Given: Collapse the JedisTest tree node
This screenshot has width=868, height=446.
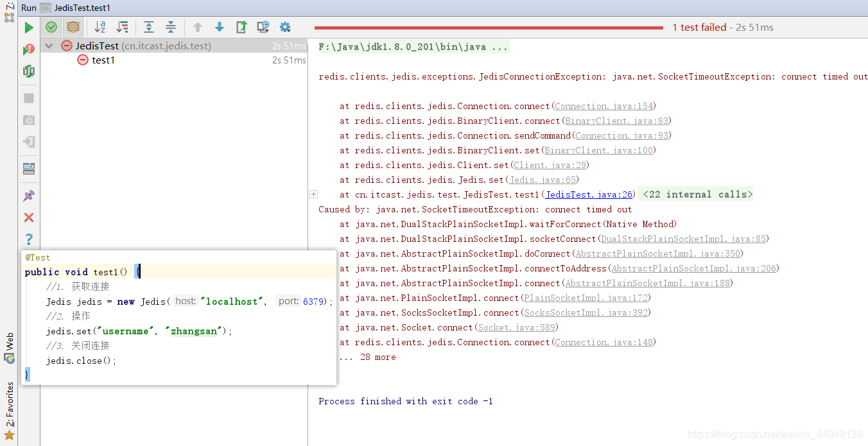Looking at the screenshot, I should pos(49,46).
